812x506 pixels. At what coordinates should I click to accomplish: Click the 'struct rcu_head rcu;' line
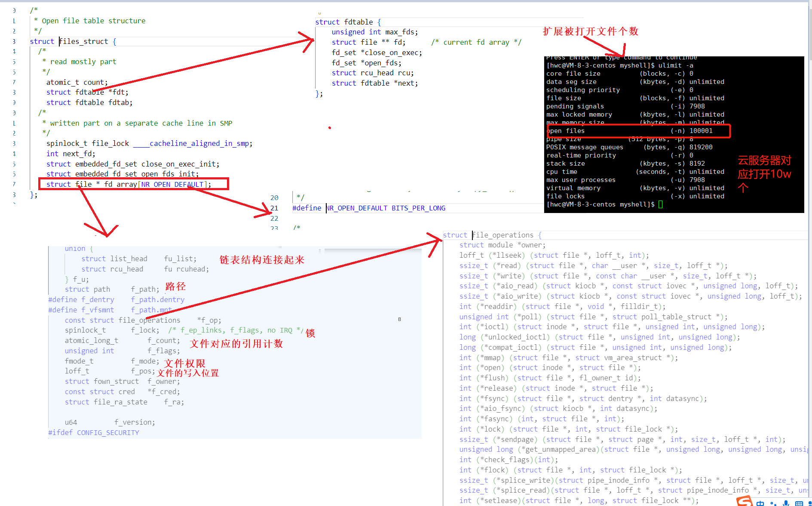373,73
